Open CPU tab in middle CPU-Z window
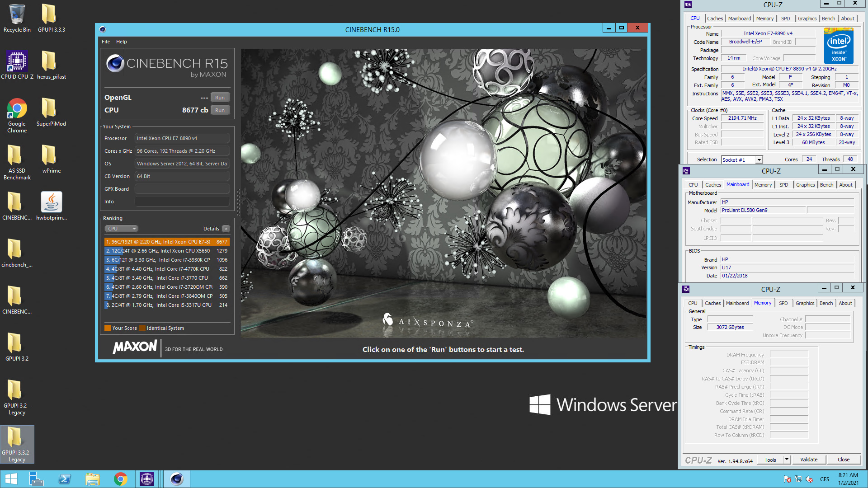This screenshot has height=488, width=868. click(693, 185)
